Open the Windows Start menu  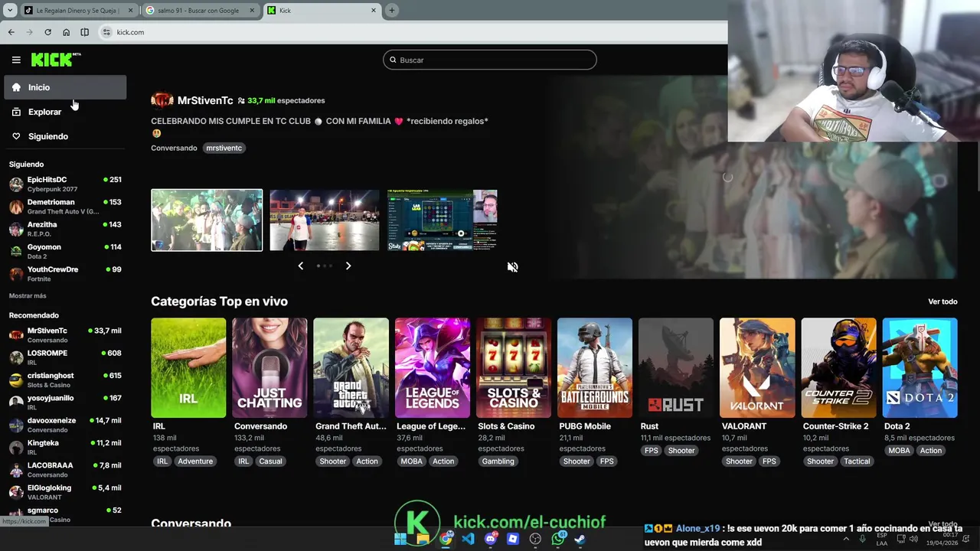point(400,539)
